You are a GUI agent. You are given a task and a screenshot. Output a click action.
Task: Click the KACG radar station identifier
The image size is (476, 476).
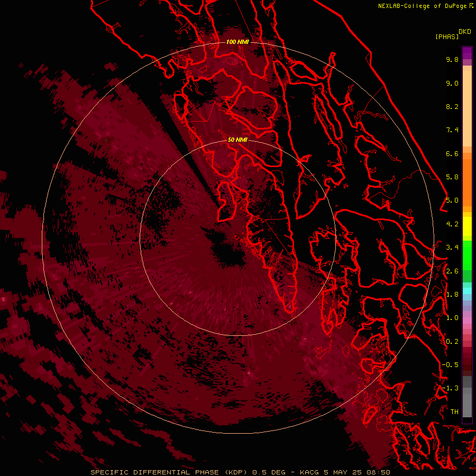click(x=309, y=472)
